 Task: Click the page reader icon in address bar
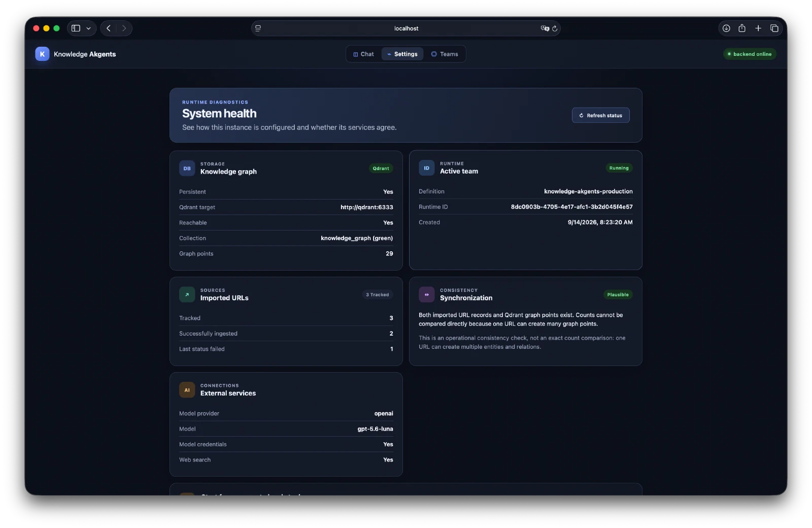(x=258, y=28)
